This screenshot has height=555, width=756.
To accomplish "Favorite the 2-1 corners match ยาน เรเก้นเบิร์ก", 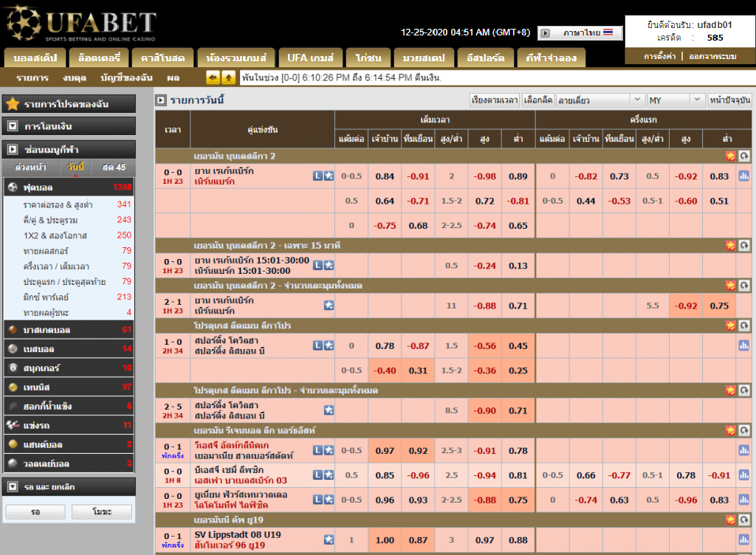I will point(329,306).
